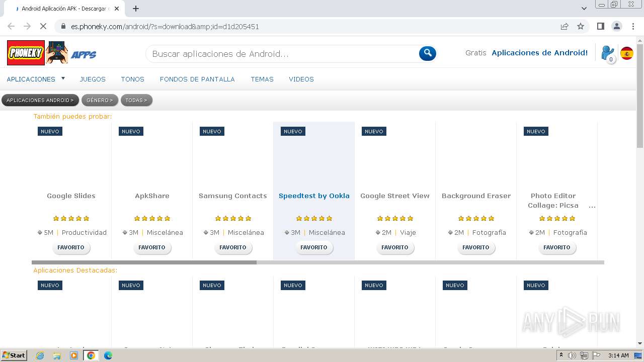
Task: Open the TONOS menu
Action: click(132, 79)
